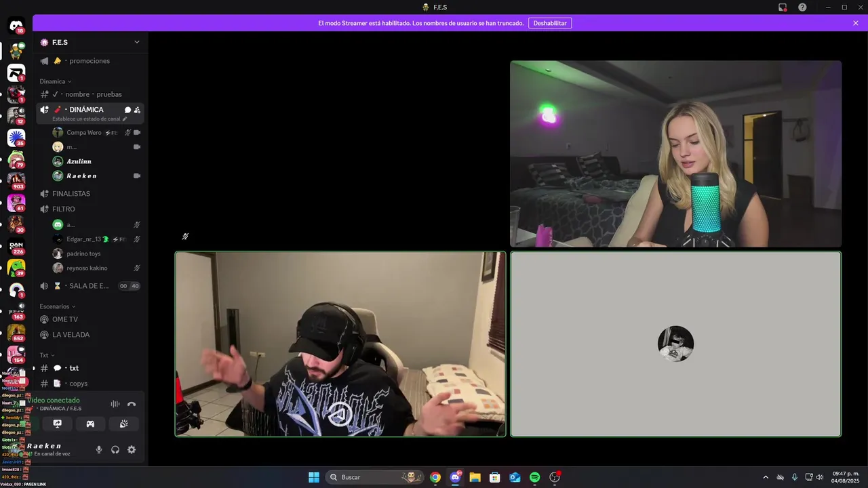Image resolution: width=868 pixels, height=488 pixels.
Task: Open the blue starburst server with badge 35
Action: 16,137
